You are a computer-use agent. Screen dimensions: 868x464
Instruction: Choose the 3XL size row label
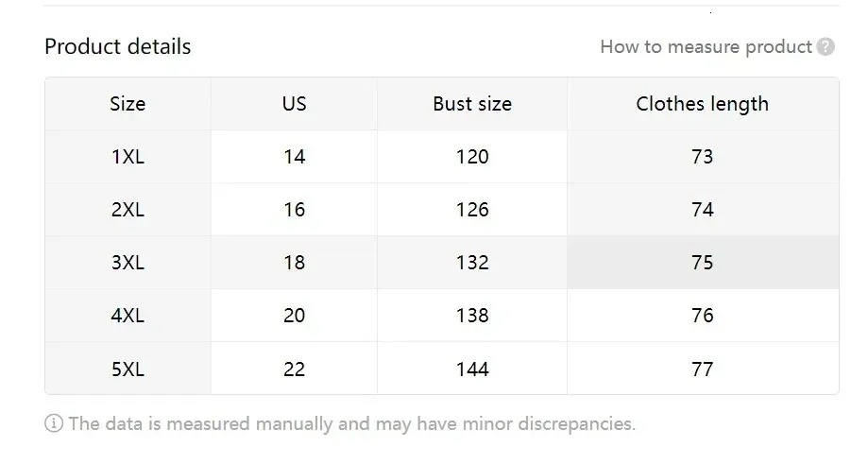tap(128, 263)
